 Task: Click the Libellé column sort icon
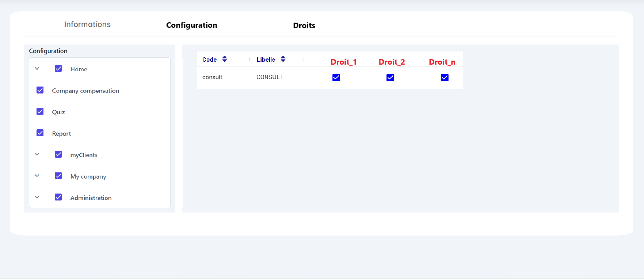pyautogui.click(x=283, y=59)
